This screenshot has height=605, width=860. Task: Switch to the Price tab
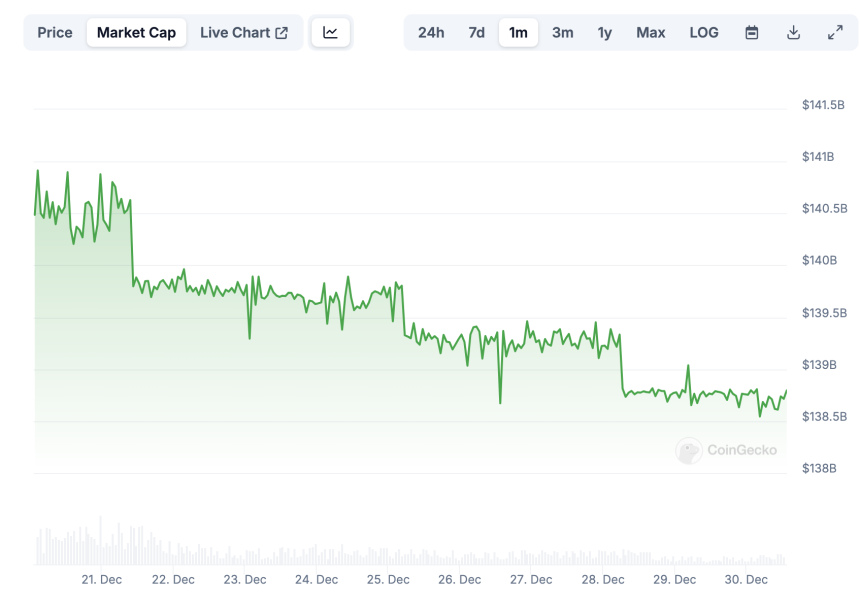tap(55, 33)
